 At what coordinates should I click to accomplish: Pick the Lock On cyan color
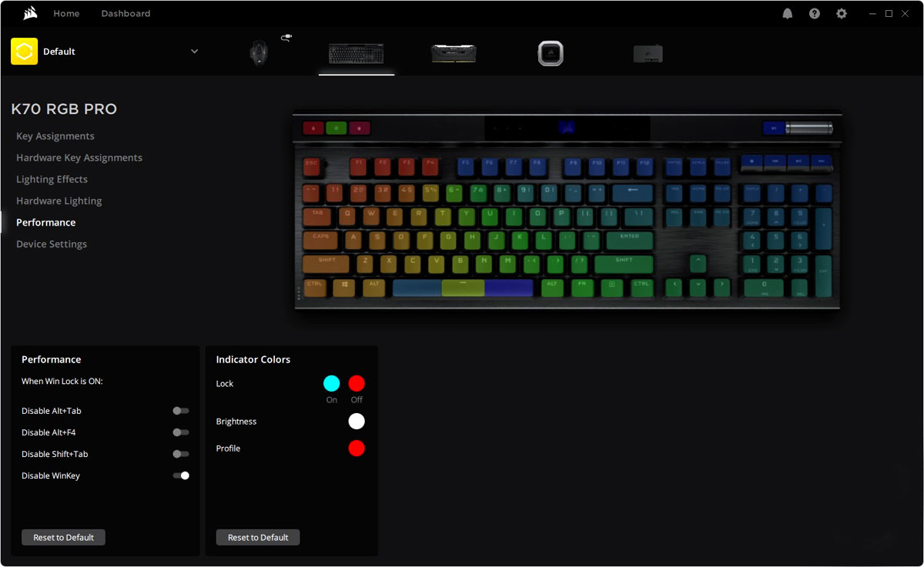tap(332, 383)
